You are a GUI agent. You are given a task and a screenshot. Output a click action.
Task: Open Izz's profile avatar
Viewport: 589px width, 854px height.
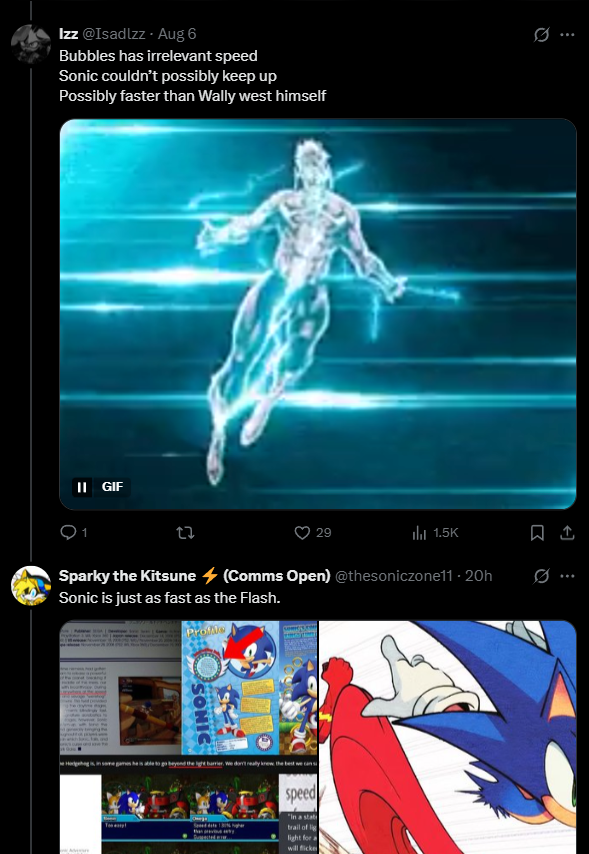coord(31,44)
